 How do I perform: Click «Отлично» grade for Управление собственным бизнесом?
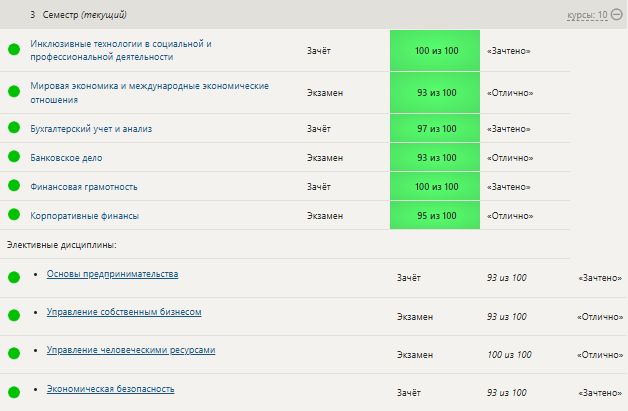(600, 316)
